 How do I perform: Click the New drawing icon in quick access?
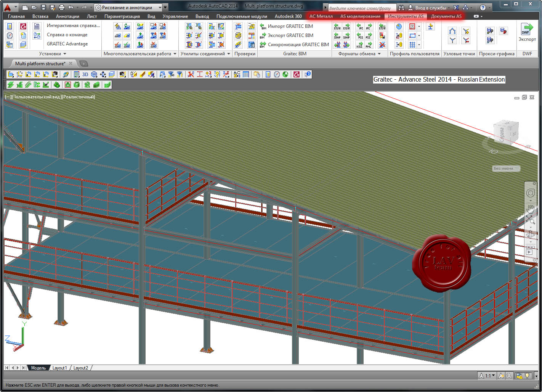25,7
